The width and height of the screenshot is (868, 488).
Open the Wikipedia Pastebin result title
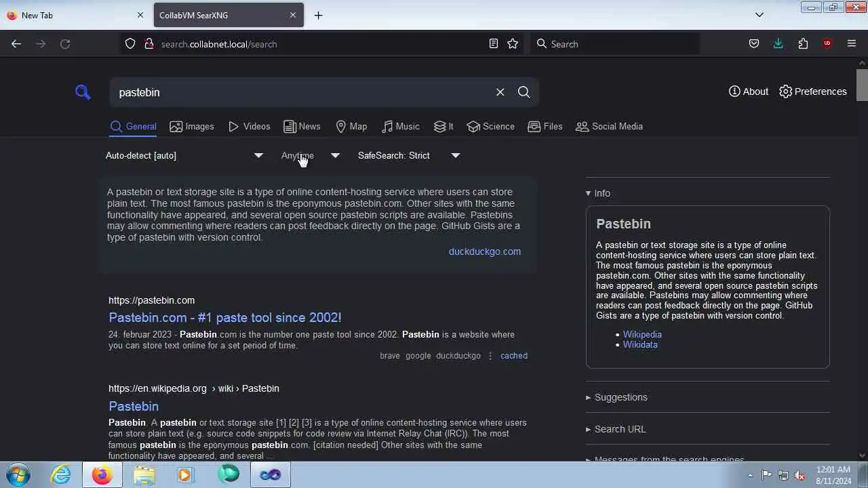point(134,406)
